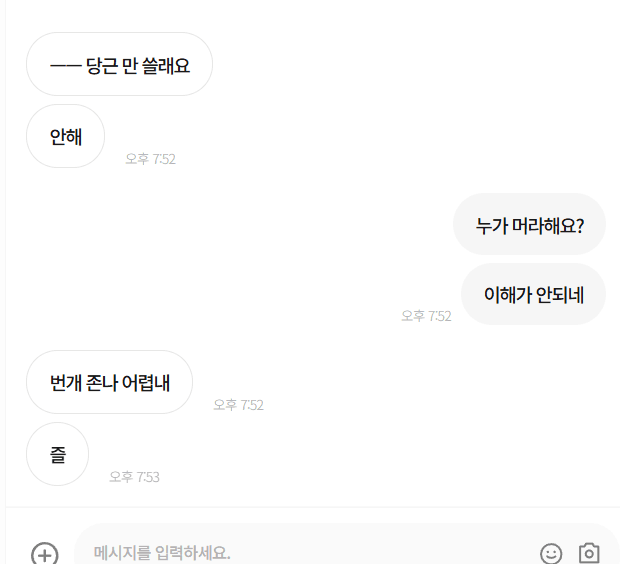Click the word 안되네 in the sent message

click(560, 295)
